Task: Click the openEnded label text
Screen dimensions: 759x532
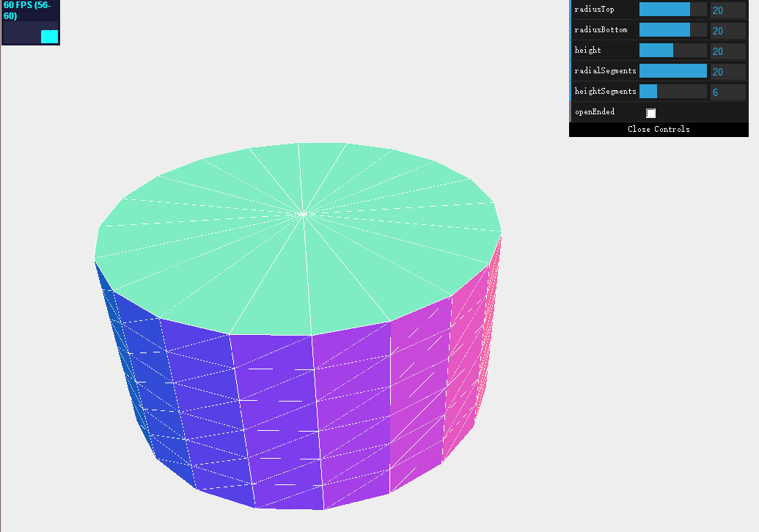Action: click(x=595, y=112)
